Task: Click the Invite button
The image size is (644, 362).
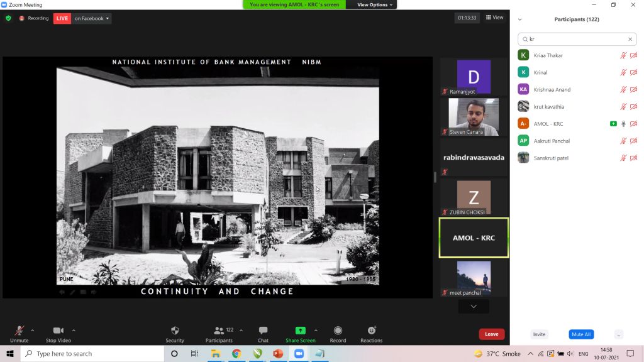Action: click(x=539, y=334)
